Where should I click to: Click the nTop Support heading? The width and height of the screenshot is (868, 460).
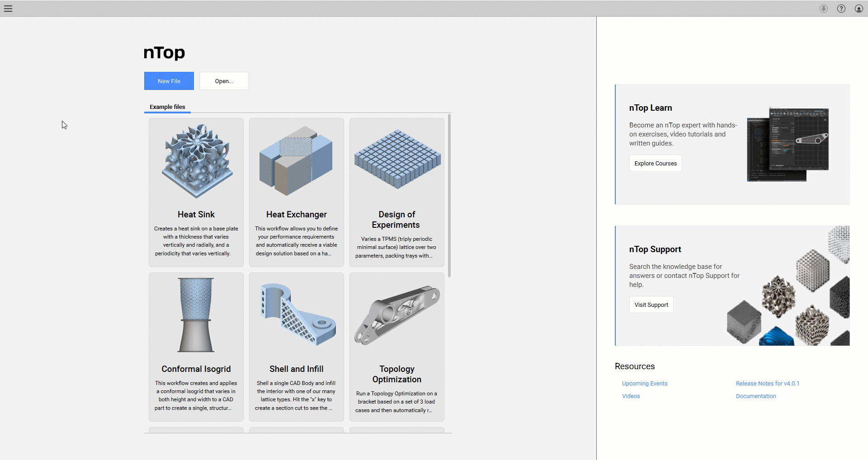click(655, 249)
